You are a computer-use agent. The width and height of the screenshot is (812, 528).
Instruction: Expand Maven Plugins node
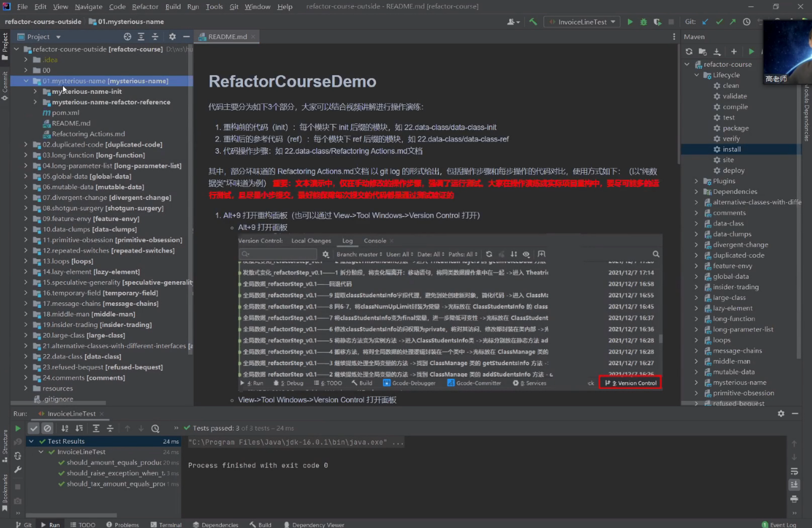pos(696,181)
